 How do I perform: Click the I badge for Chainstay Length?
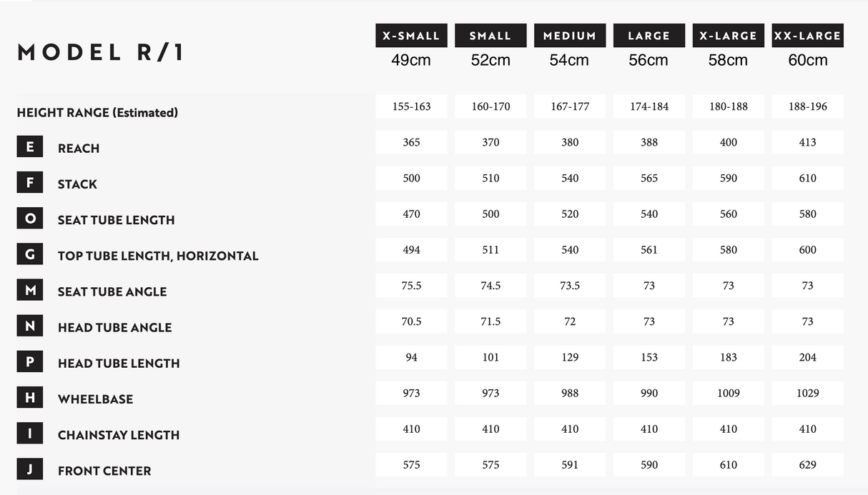30,434
